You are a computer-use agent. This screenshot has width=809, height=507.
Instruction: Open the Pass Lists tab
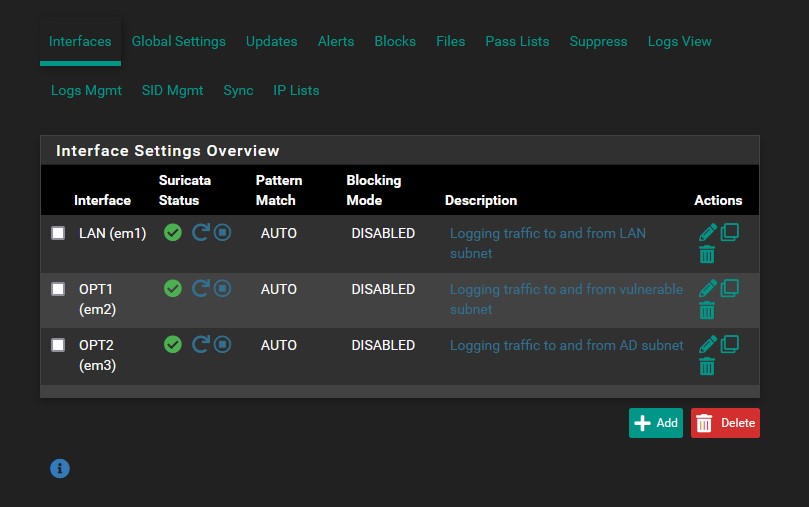point(517,41)
